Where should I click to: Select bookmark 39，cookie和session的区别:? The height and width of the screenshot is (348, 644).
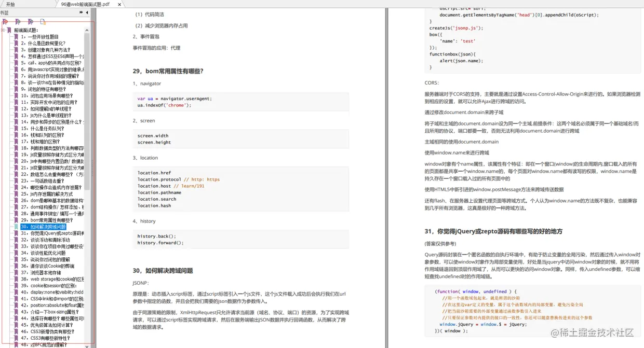49,286
